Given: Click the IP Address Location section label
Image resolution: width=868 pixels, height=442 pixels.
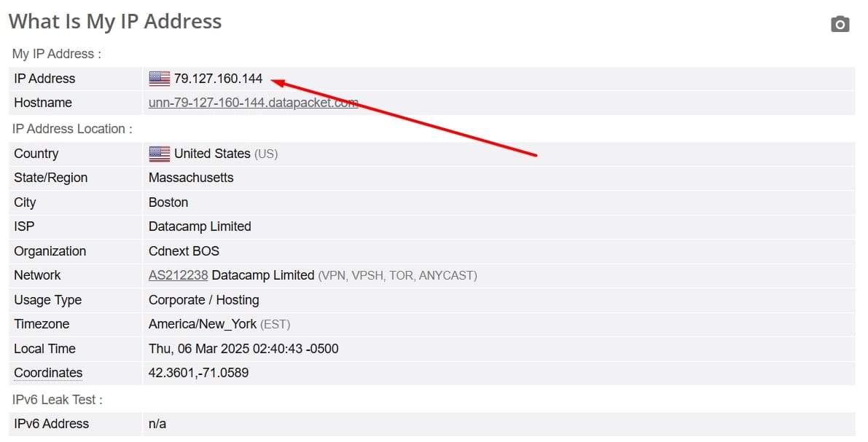Looking at the screenshot, I should (x=72, y=129).
